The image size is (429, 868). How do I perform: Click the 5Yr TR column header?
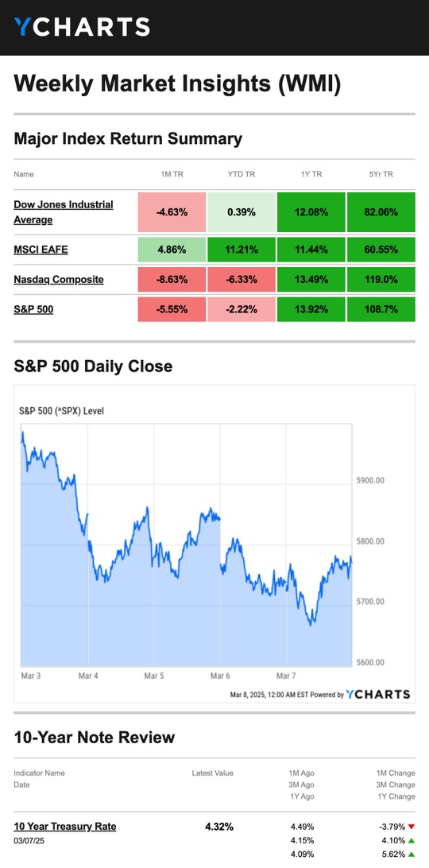(x=381, y=174)
